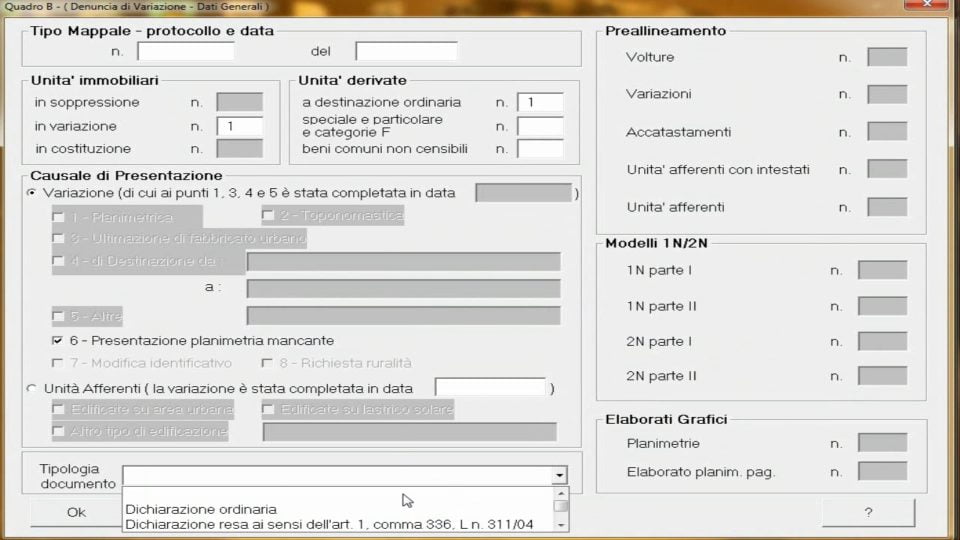Click the dropdown list scrollbar thumb
Image resolution: width=960 pixels, height=540 pixels.
coord(561,506)
